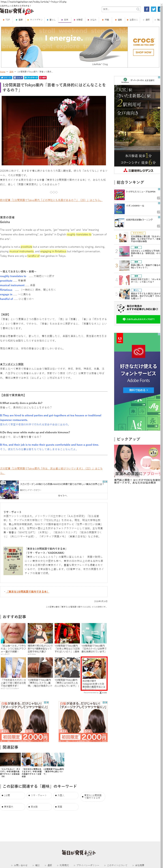Open the 健康 navigation menu item

coord(19,20)
